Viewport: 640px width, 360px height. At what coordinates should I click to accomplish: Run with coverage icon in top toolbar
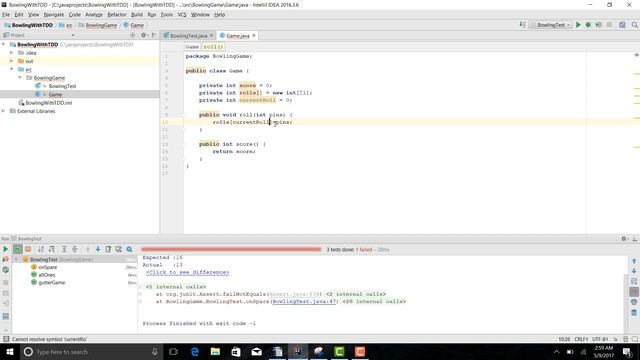598,25
